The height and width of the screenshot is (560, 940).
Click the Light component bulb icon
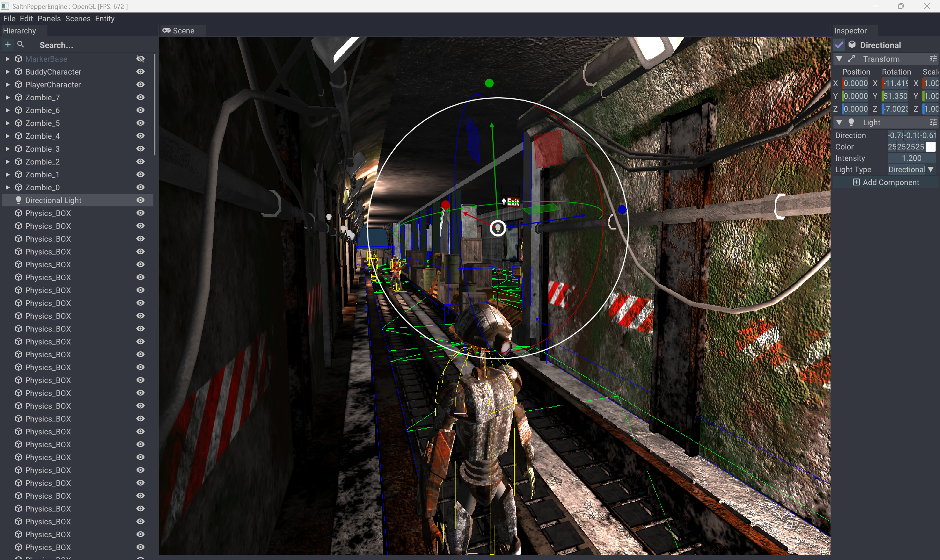click(x=851, y=122)
